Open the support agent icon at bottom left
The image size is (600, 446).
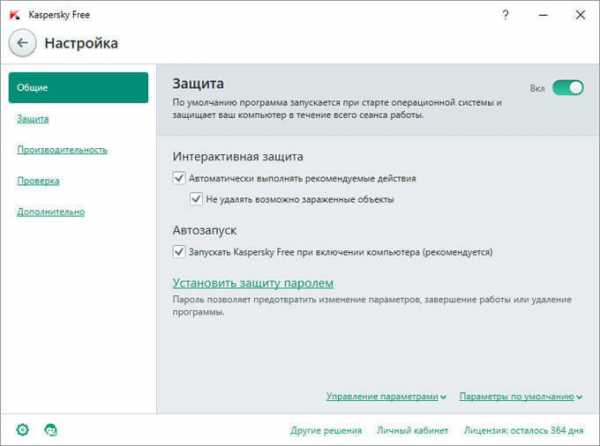click(51, 430)
